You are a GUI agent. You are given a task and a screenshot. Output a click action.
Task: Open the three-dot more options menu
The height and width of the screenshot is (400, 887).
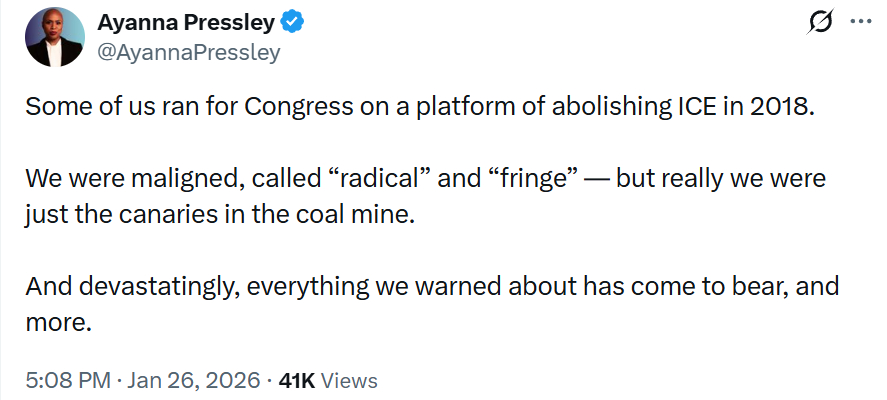pyautogui.click(x=859, y=23)
